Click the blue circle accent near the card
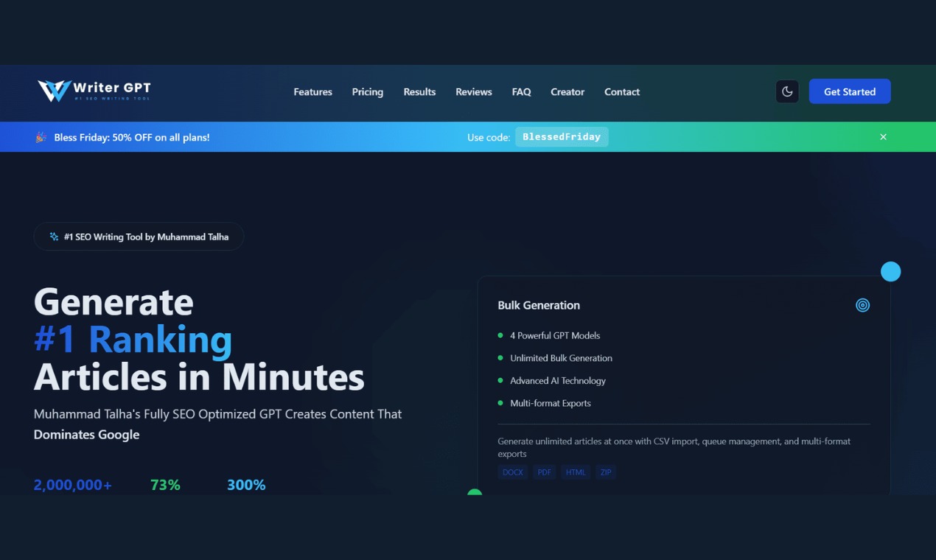 [x=890, y=271]
